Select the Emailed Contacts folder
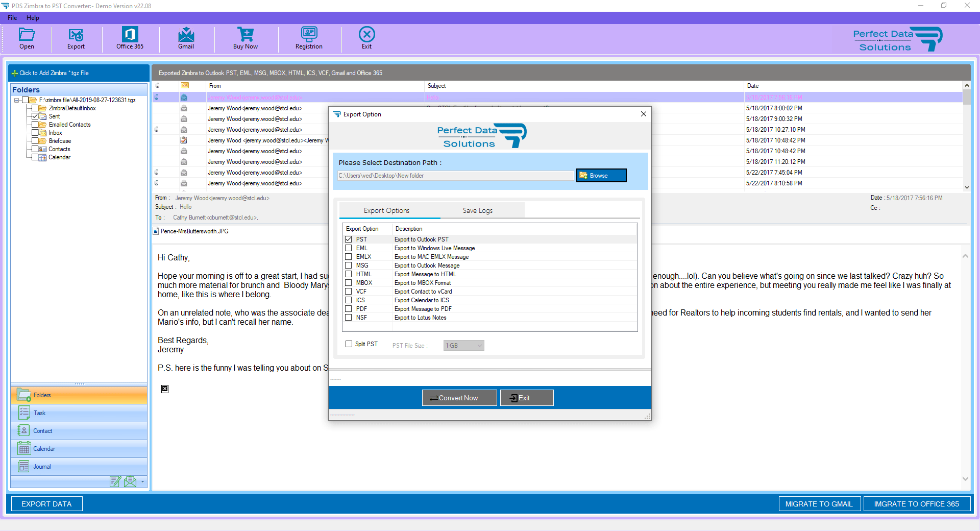 pyautogui.click(x=69, y=125)
